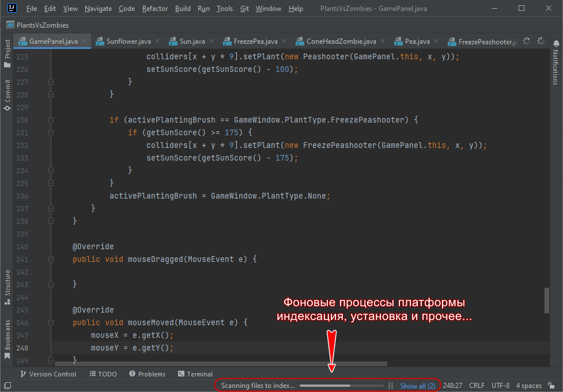The height and width of the screenshot is (392, 563).
Task: Open the Tools menu
Action: pos(224,9)
